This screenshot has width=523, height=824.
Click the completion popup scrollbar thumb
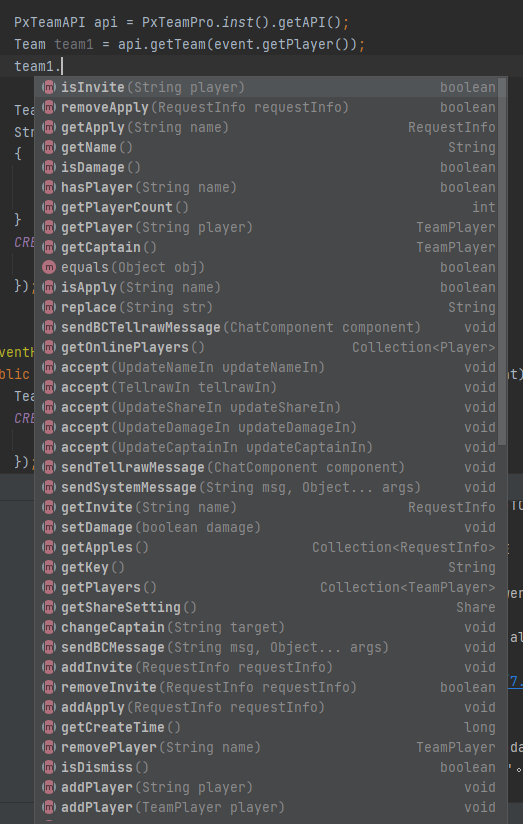(503, 262)
